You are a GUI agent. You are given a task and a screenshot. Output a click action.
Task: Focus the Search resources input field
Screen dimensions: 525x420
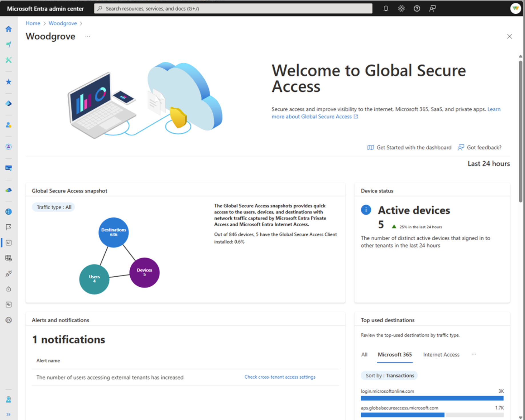click(x=233, y=9)
